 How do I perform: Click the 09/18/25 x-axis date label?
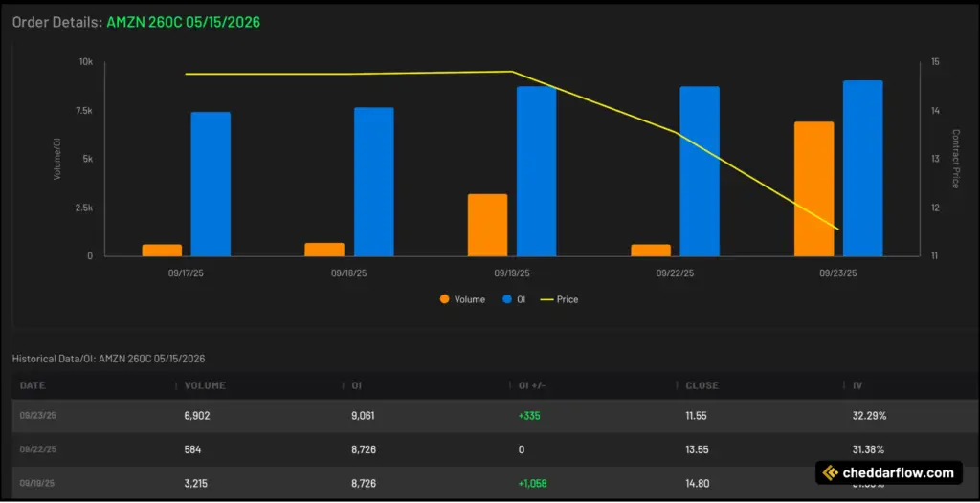pyautogui.click(x=349, y=273)
